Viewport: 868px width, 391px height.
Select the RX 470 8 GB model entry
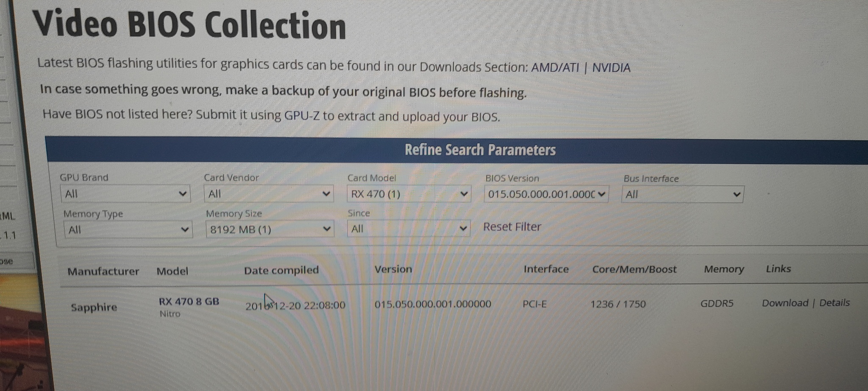tap(189, 302)
